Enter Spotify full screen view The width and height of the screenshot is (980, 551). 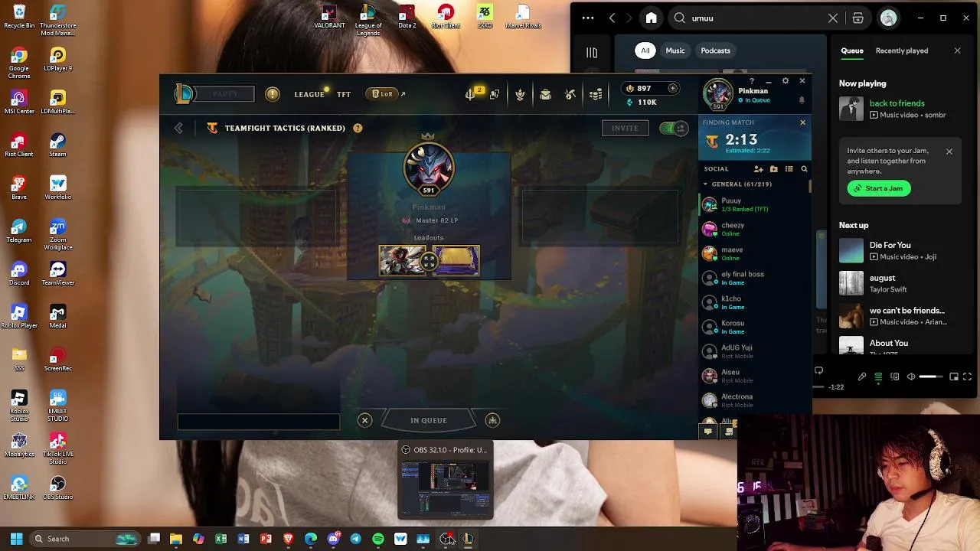(968, 377)
